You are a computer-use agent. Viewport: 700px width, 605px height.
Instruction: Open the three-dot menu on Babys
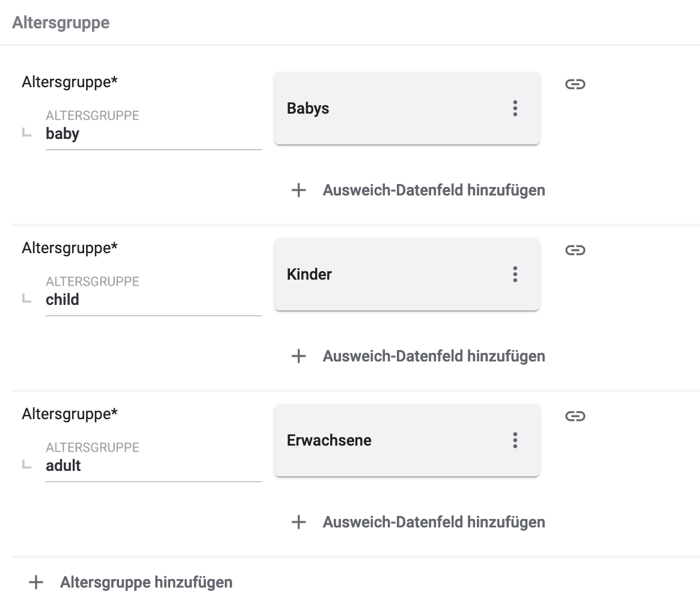(x=515, y=109)
